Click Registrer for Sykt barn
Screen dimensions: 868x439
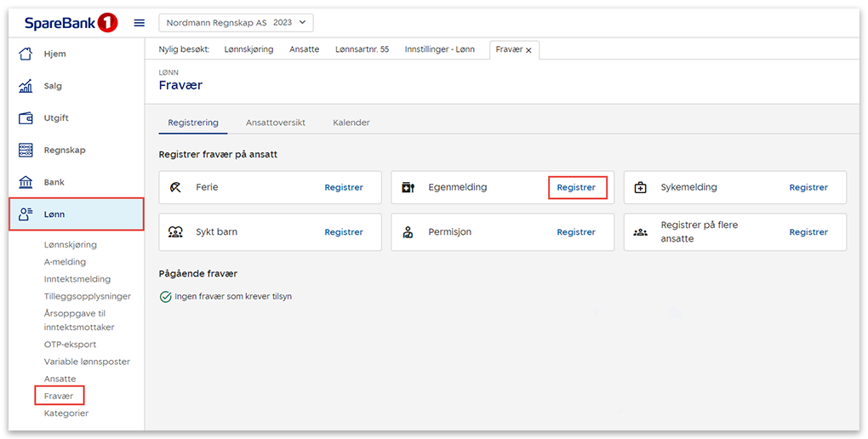click(x=344, y=232)
